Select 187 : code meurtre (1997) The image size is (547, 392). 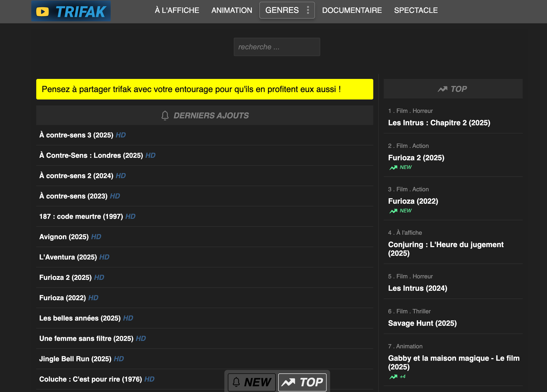(x=81, y=216)
